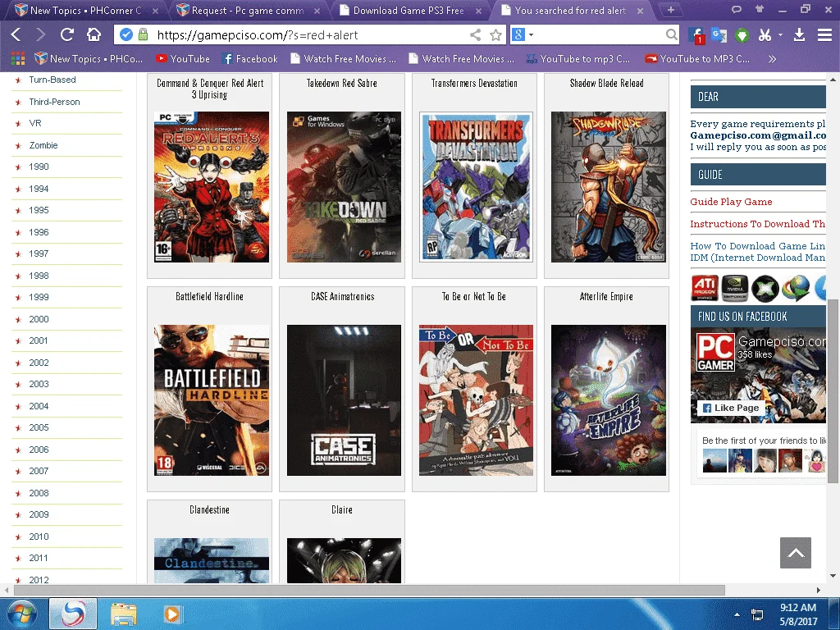Open the apps grid on bookmarks bar

(18, 59)
